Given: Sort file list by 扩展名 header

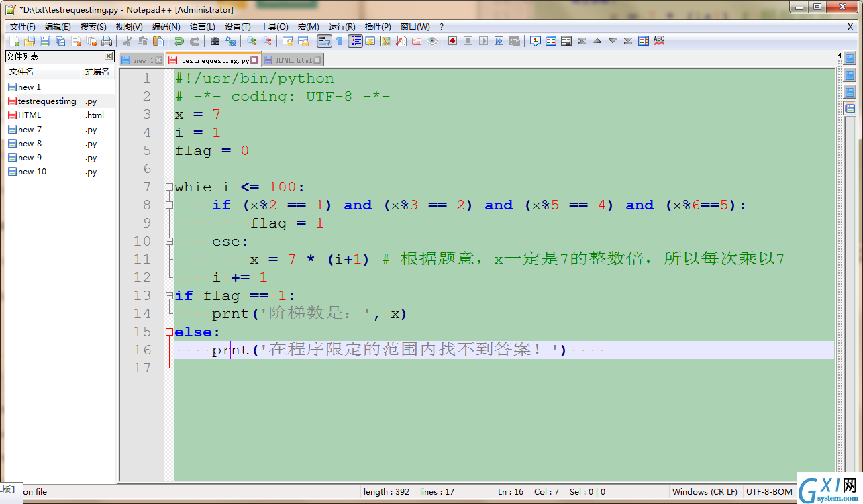Looking at the screenshot, I should [x=98, y=71].
